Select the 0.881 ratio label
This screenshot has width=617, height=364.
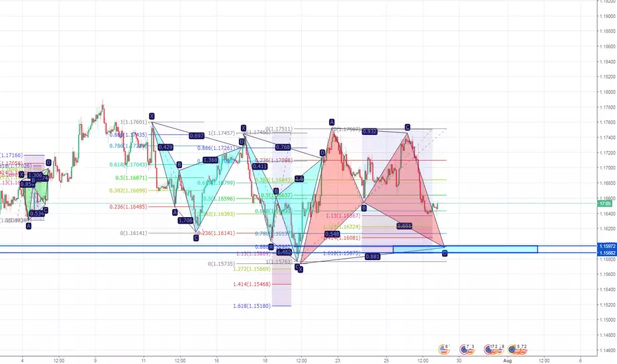372,257
